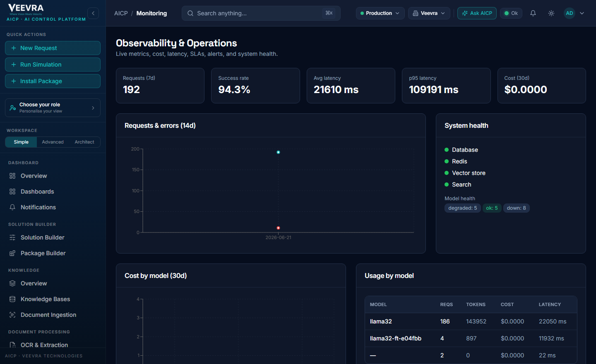Open the Dashboards sidebar item
This screenshot has height=364, width=596.
53,192
